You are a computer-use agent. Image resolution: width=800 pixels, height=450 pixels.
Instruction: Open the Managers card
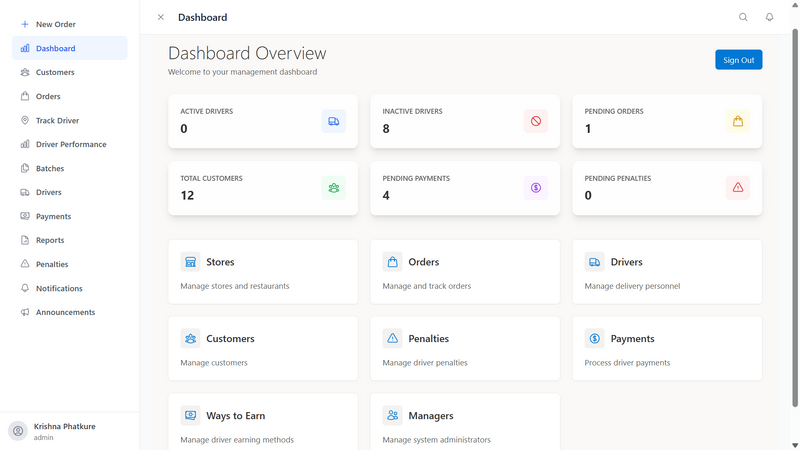click(x=465, y=421)
